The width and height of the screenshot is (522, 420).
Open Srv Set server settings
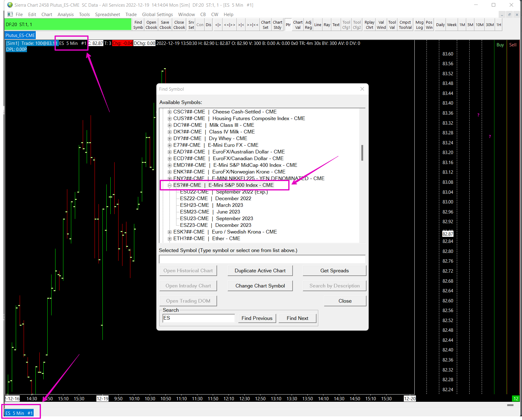(191, 25)
